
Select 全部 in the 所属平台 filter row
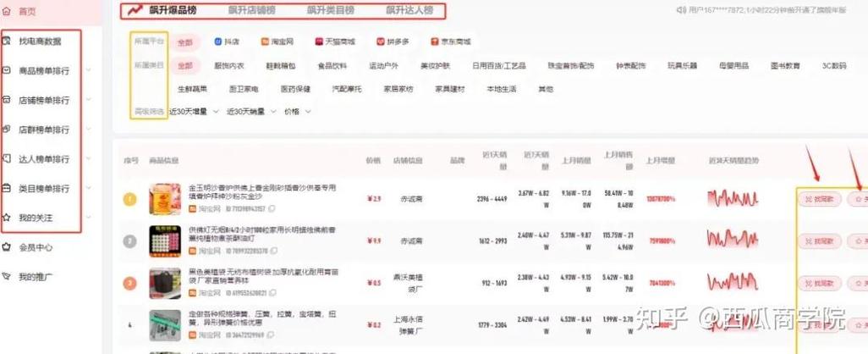pos(185,42)
